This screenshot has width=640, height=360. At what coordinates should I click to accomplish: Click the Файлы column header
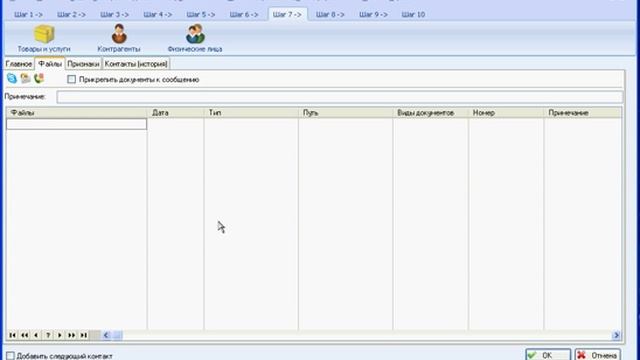click(x=76, y=113)
